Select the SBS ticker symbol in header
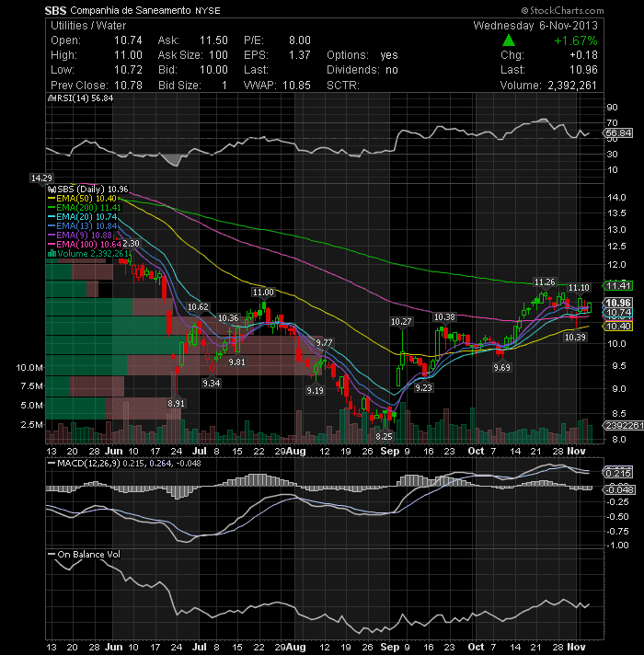The height and width of the screenshot is (655, 644). [55, 10]
